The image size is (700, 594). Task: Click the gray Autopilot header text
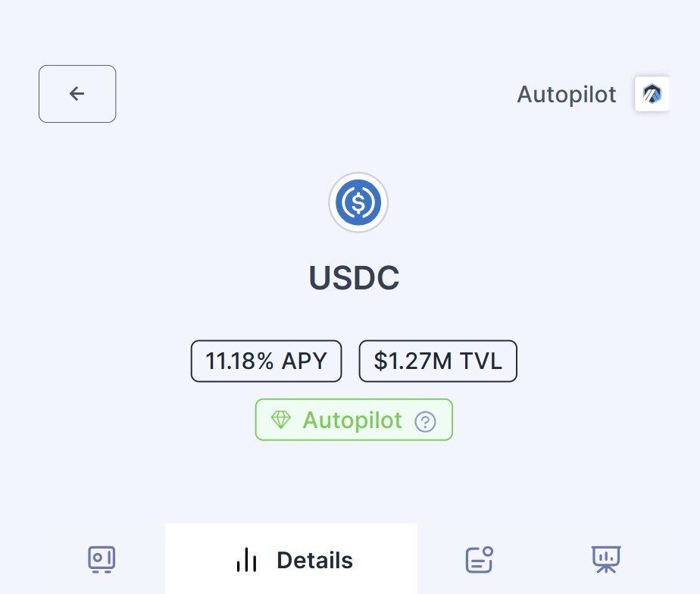566,95
